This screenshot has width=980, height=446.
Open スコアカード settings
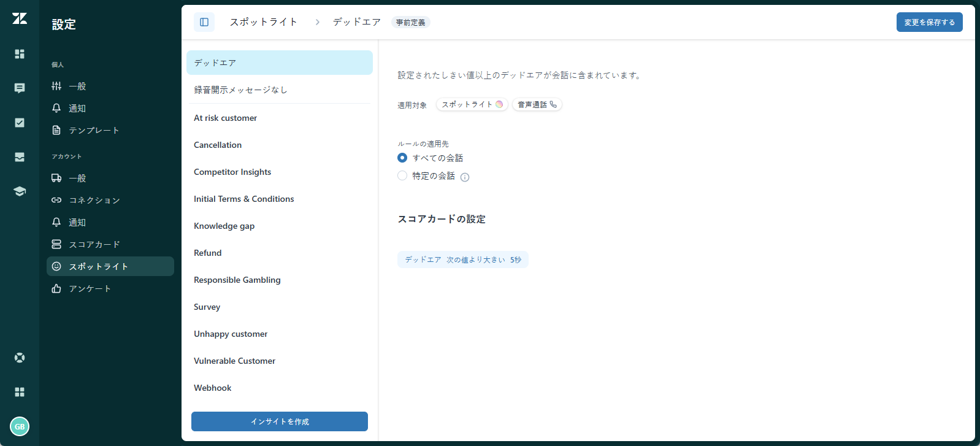click(x=110, y=244)
